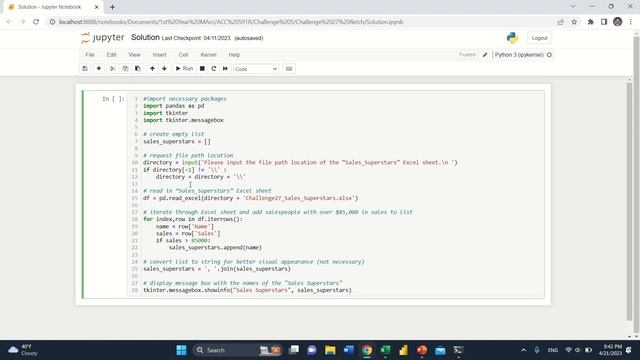Run the selected cell
This screenshot has height=360, width=640.
(x=184, y=69)
